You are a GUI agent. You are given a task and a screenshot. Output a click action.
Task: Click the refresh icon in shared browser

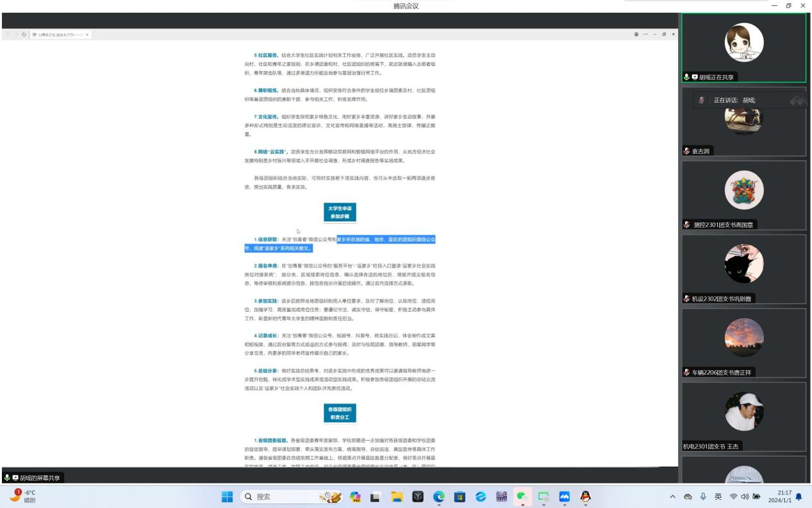24,34
